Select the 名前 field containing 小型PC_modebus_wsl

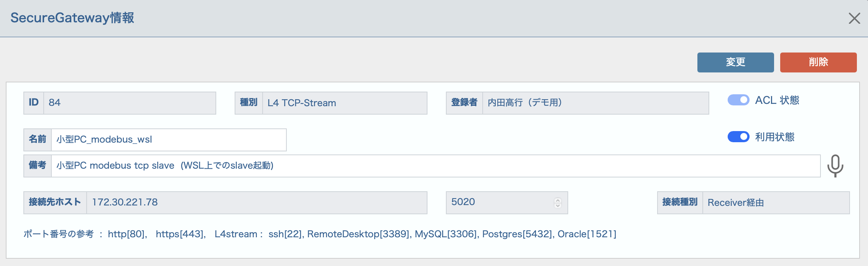tap(169, 140)
